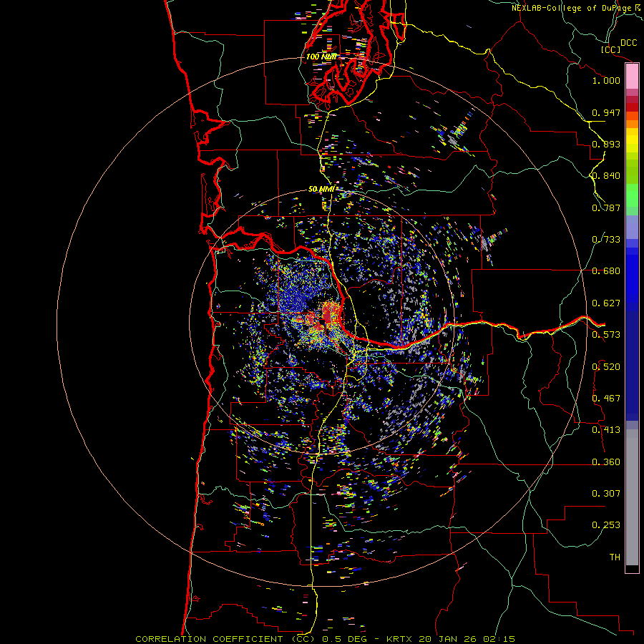Click the pink segment of the color bar
The width and height of the screenshot is (644, 644).
[632, 77]
